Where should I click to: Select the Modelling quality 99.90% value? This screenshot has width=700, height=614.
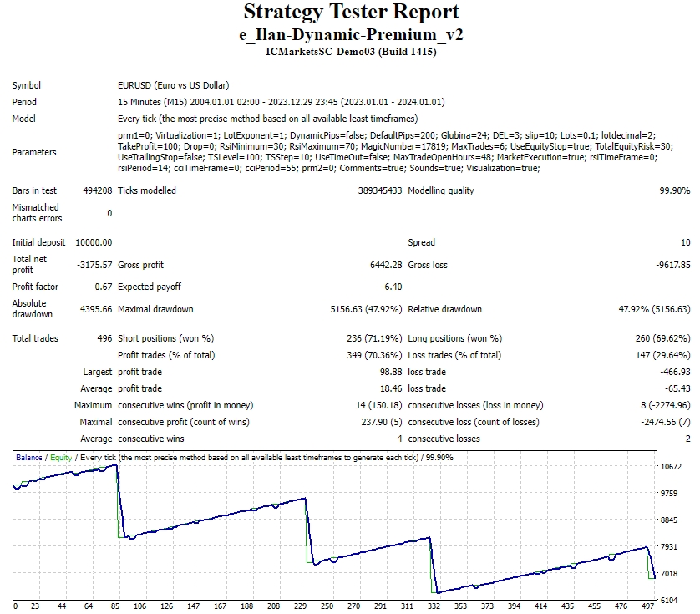click(x=675, y=190)
